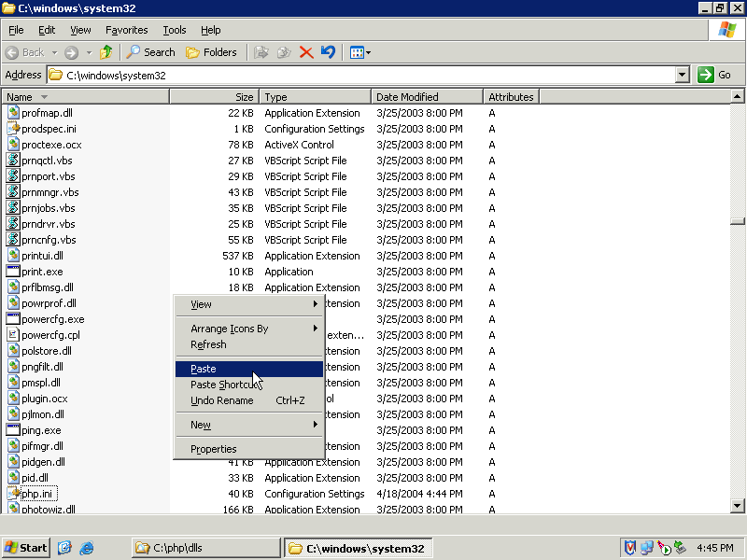Click Show Desktop icon in Quick Launch
The image size is (747, 560).
[65, 548]
